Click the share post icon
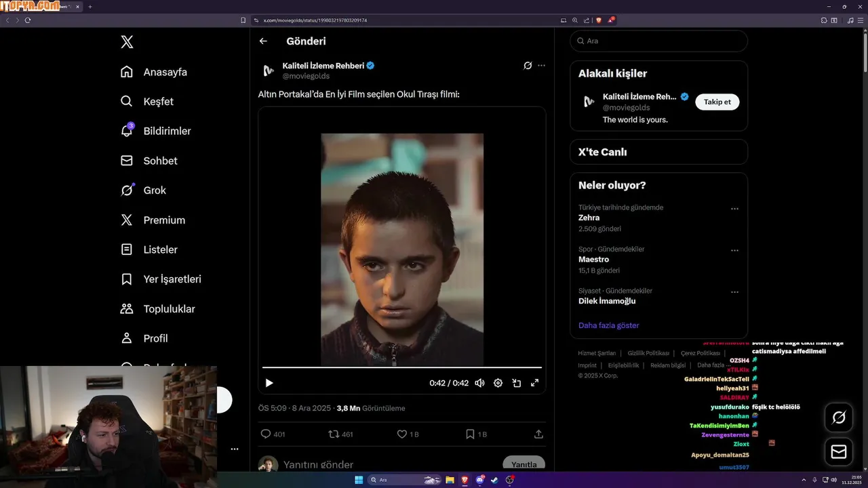868x488 pixels. tap(539, 434)
